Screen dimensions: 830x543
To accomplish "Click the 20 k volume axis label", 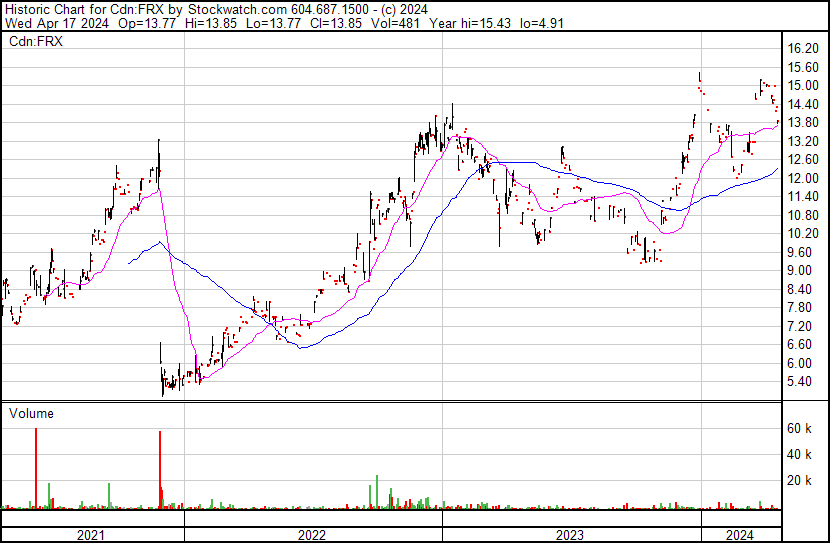I will pyautogui.click(x=798, y=481).
